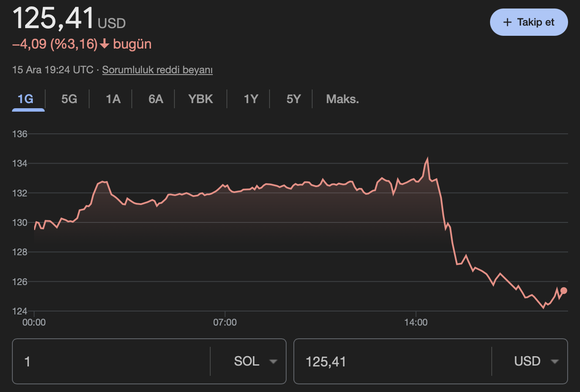This screenshot has height=392, width=580.
Task: Click the chart's price peak above 134
Action: coord(427,159)
